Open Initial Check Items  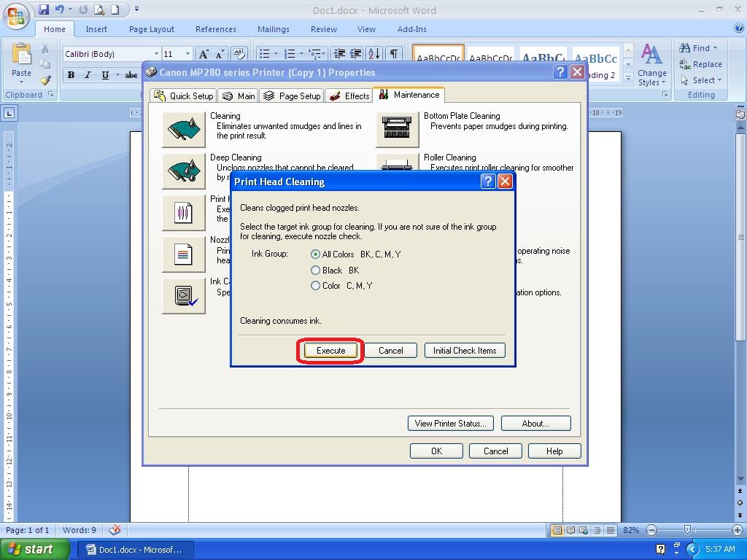point(465,351)
